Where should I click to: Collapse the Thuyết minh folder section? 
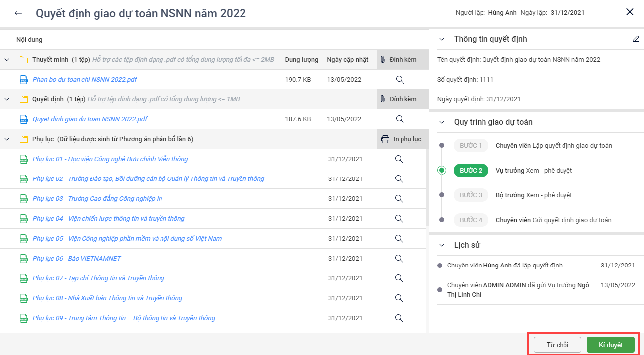(x=7, y=60)
